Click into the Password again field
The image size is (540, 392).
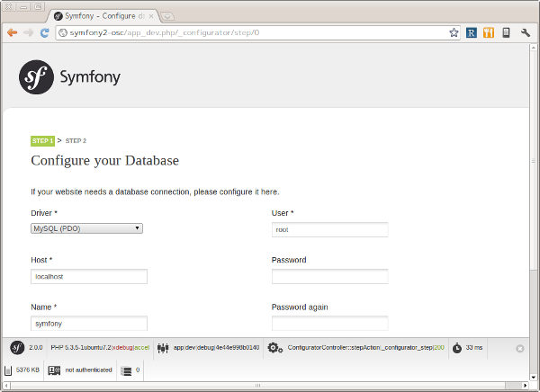[x=330, y=324]
